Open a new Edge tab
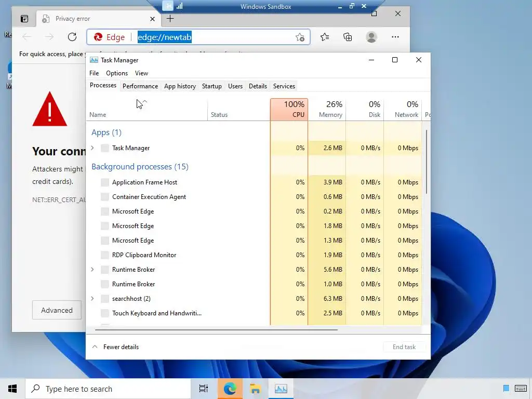This screenshot has width=532, height=399. [170, 19]
